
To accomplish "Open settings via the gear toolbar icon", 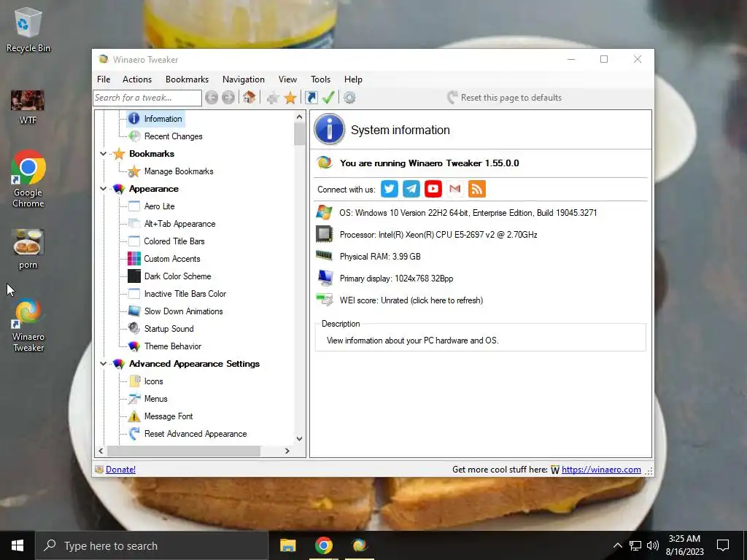I will click(349, 98).
